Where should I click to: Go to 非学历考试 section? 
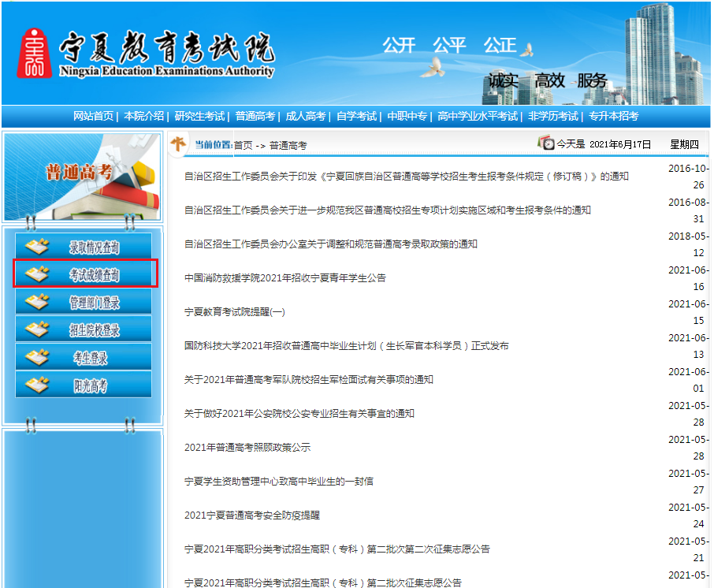553,116
